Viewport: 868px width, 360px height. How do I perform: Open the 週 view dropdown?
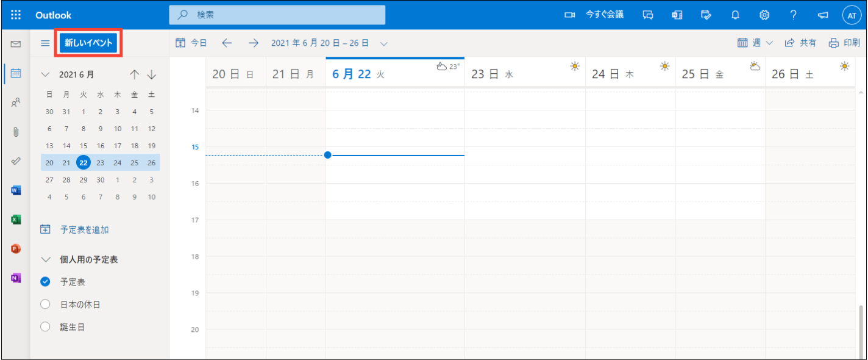pos(755,43)
